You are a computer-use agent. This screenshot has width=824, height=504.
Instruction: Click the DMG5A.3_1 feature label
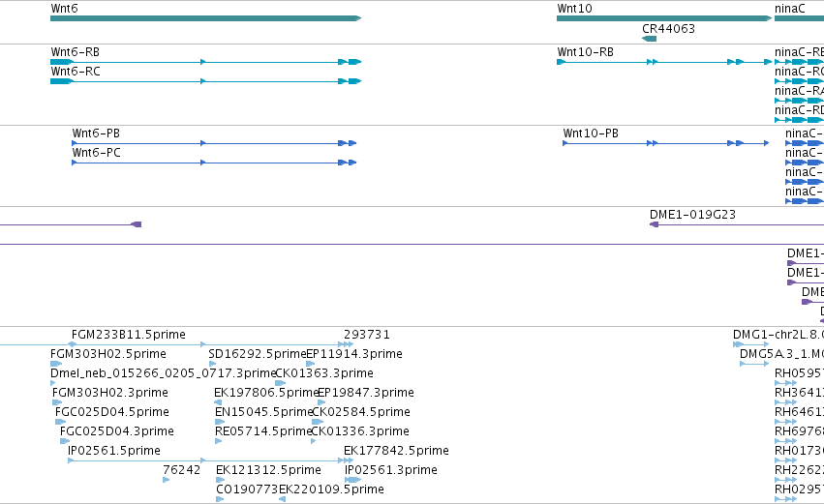tap(781, 354)
